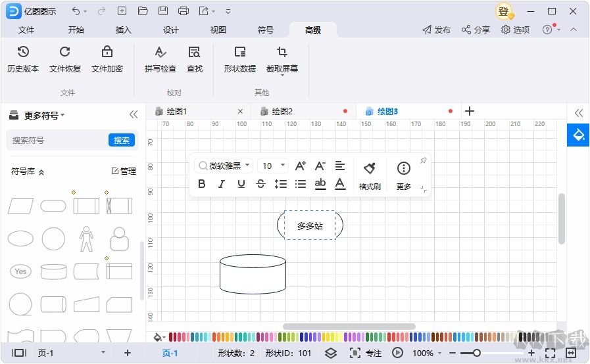Open 更多 more options in floating toolbar

(404, 175)
